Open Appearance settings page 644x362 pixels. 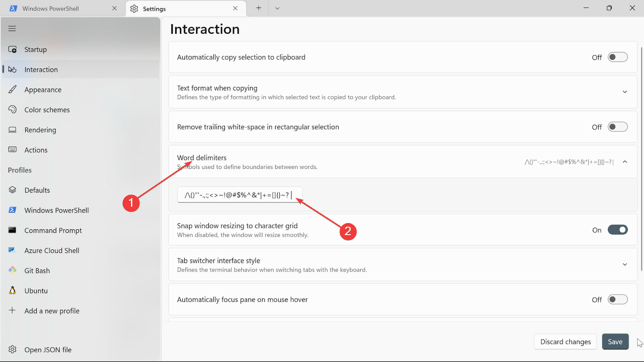80,90
